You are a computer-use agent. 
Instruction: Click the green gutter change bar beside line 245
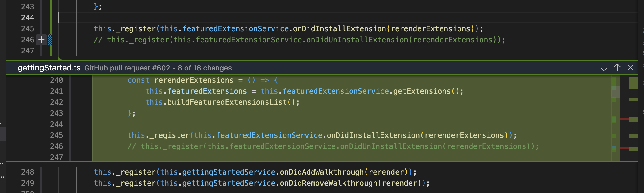[50, 28]
